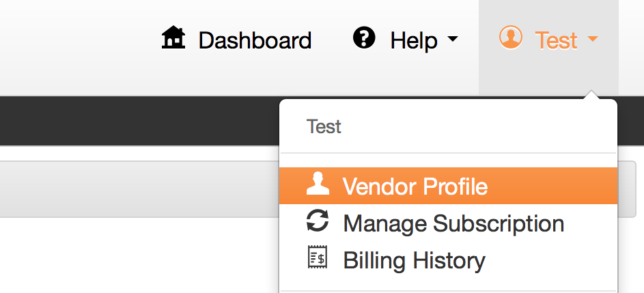This screenshot has height=293, width=644.
Task: Click the question mark Help icon
Action: 364,38
